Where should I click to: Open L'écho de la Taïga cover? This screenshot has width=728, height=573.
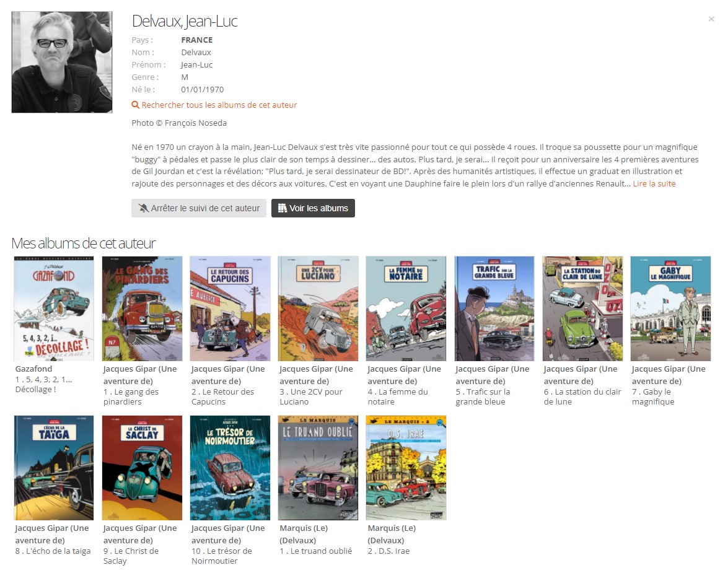(54, 468)
